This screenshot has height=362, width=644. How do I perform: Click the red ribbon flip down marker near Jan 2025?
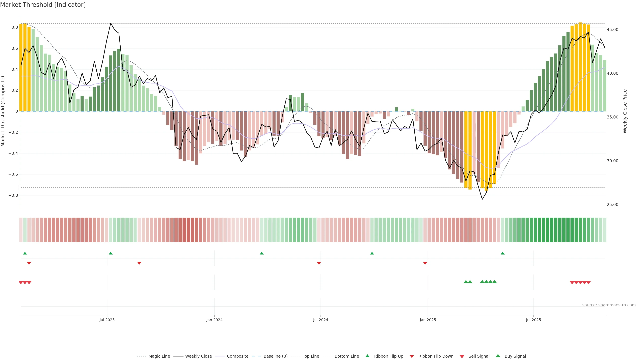(x=425, y=263)
